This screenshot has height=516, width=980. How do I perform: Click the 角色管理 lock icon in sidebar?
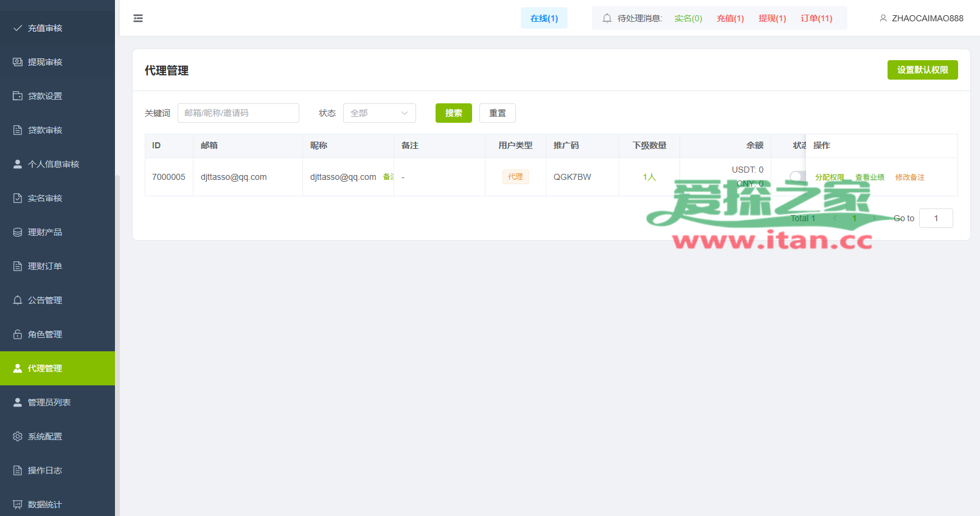18,334
